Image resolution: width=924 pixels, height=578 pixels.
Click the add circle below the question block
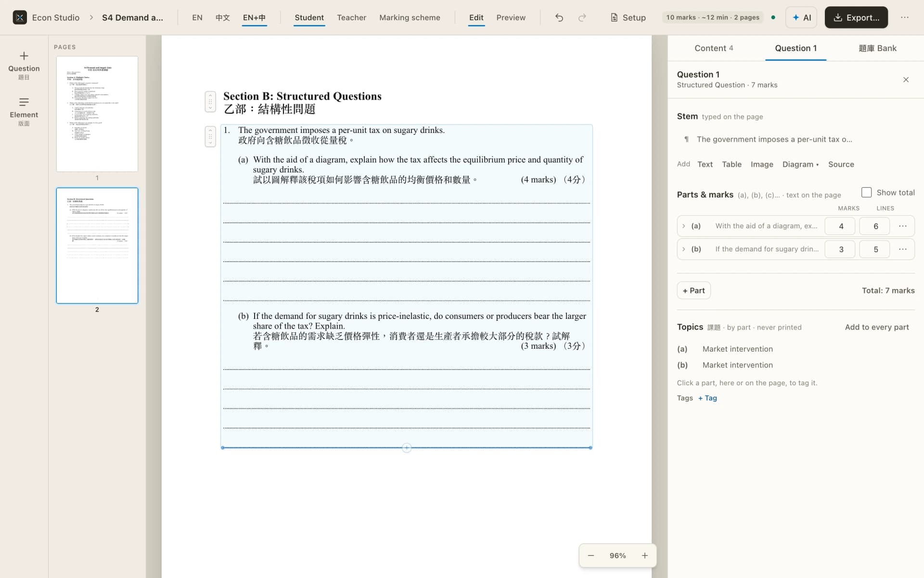[407, 448]
